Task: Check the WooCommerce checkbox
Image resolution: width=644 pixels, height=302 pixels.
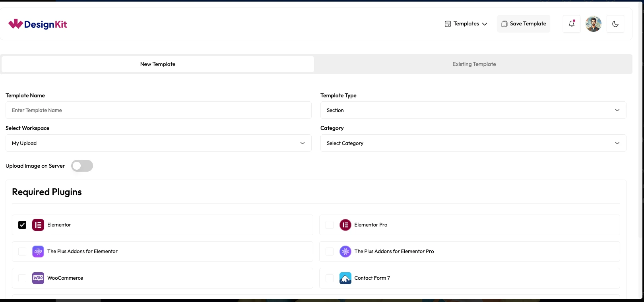Action: (x=22, y=278)
